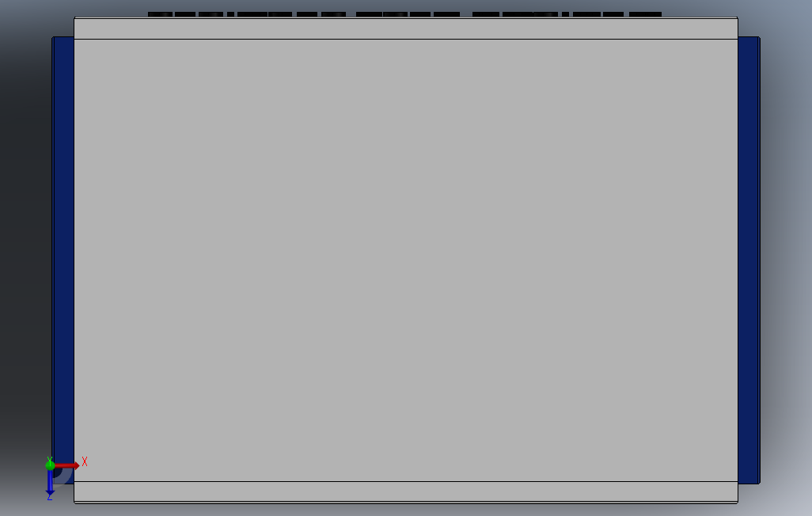Pick the black connector at the center of the top edge
The width and height of the screenshot is (812, 516).
tap(395, 14)
